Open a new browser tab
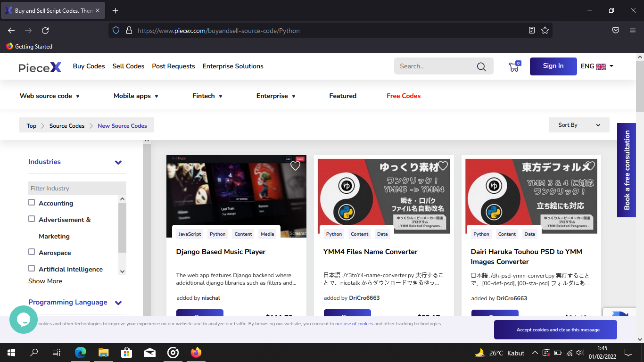The image size is (644, 362). pyautogui.click(x=116, y=10)
